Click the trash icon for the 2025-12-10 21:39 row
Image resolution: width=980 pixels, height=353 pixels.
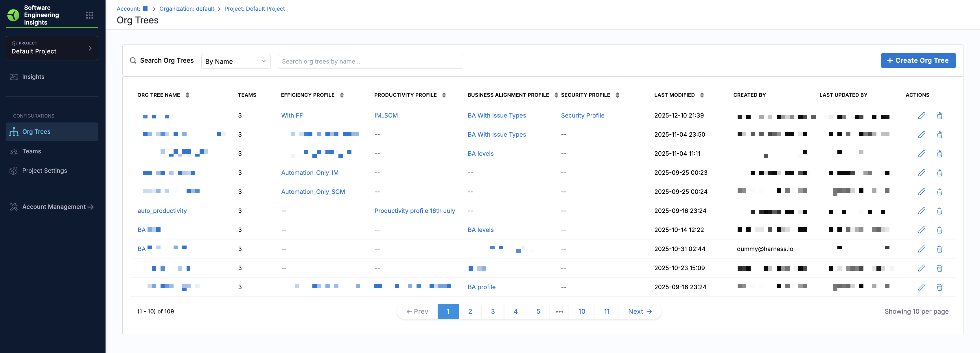click(939, 116)
